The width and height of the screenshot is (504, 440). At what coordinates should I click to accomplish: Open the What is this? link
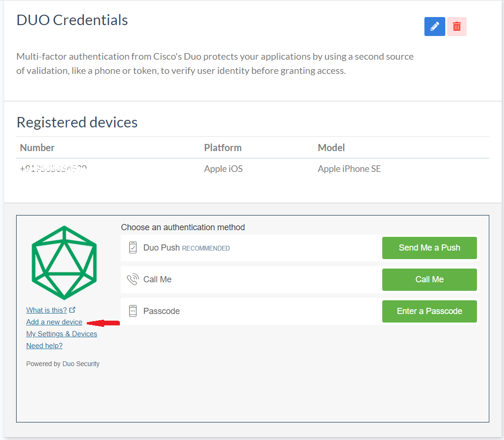pyautogui.click(x=47, y=309)
